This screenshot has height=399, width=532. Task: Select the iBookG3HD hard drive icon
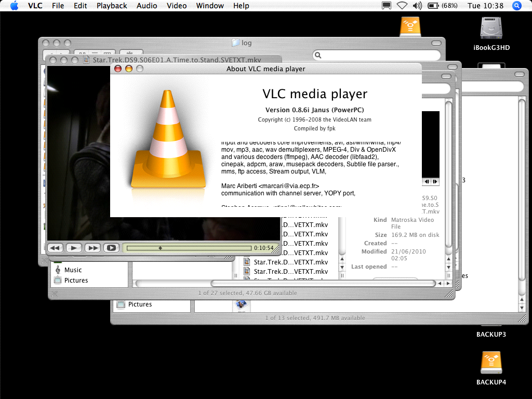[491, 28]
